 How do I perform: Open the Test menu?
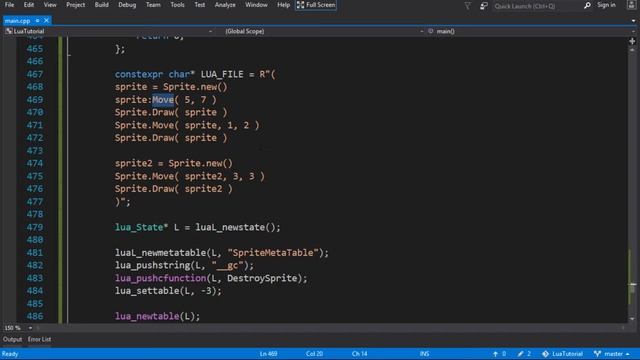click(x=200, y=5)
